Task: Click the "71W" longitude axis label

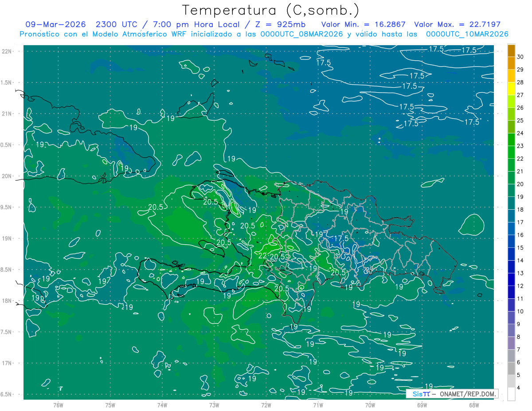Action: point(318,405)
